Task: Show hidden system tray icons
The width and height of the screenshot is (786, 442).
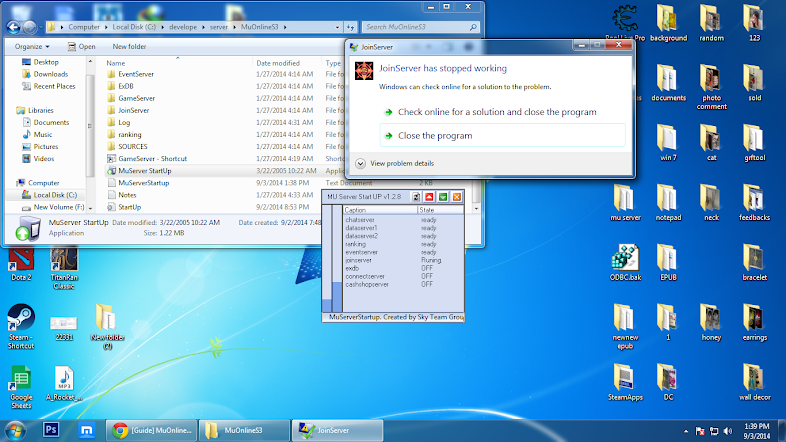Action: (x=686, y=431)
